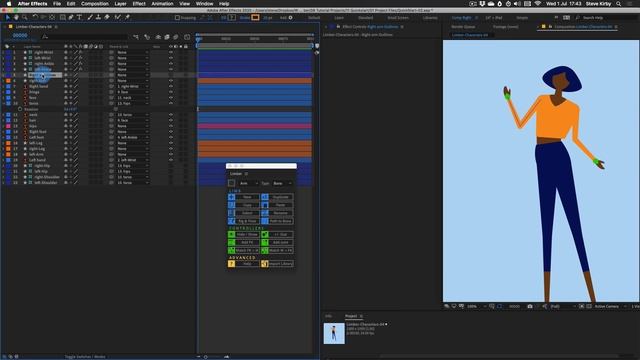This screenshot has height=360, width=640.
Task: Open the Layer menu
Action: coord(120,4)
